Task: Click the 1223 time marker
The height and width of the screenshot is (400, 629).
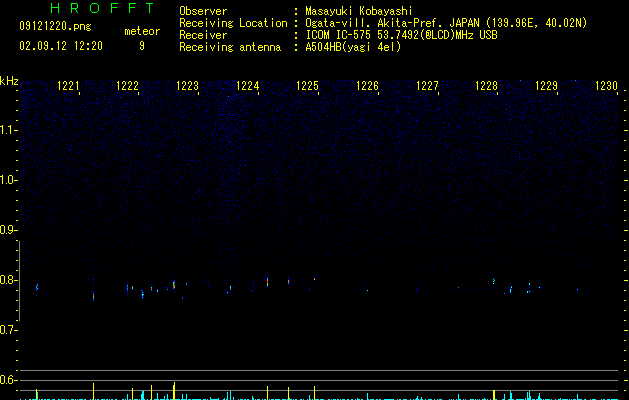Action: point(187,86)
